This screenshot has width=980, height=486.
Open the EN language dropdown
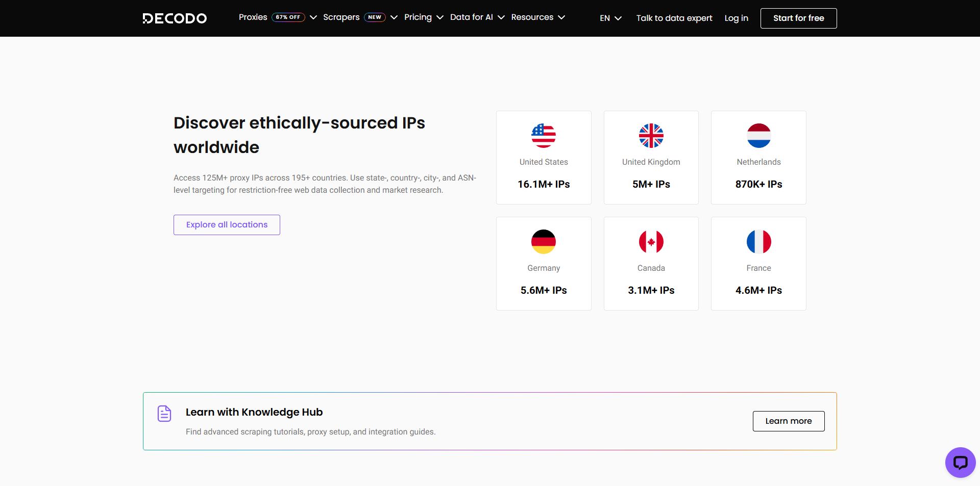pos(610,18)
